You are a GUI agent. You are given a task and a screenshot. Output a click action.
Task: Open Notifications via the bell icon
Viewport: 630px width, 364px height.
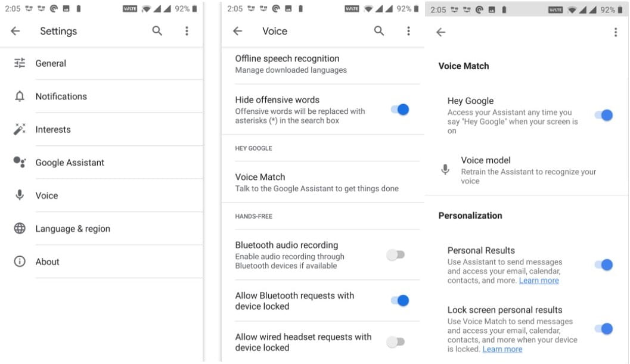coord(18,96)
